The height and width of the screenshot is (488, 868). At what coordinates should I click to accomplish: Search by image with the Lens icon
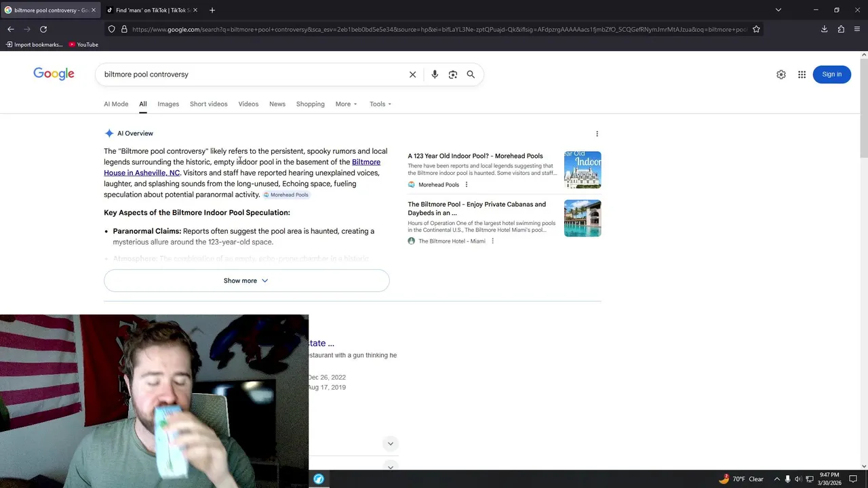coord(453,75)
